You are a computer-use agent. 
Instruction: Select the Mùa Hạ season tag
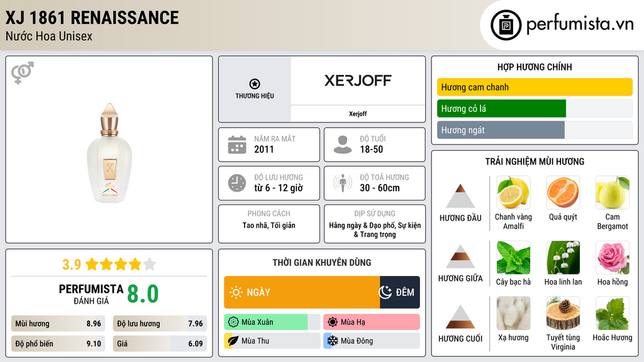point(371,322)
